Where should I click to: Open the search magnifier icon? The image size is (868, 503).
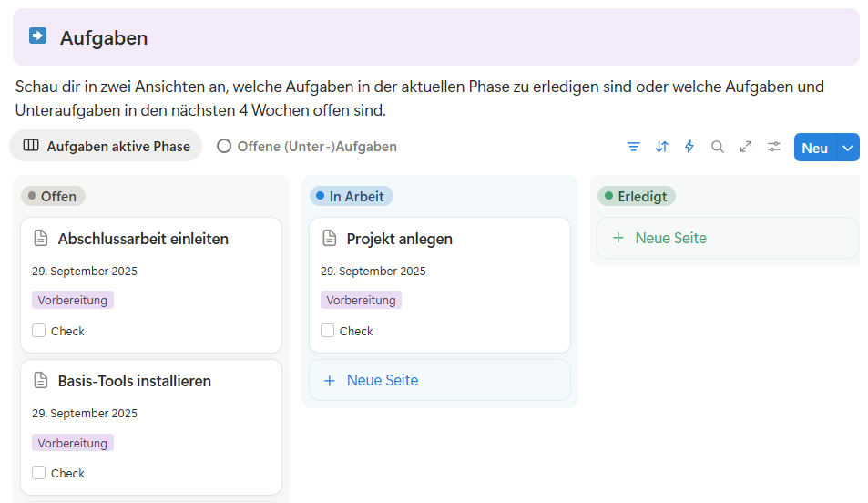pos(718,147)
